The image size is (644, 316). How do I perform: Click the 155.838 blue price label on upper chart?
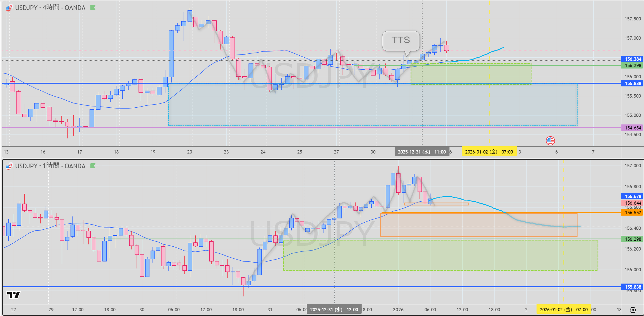point(633,83)
